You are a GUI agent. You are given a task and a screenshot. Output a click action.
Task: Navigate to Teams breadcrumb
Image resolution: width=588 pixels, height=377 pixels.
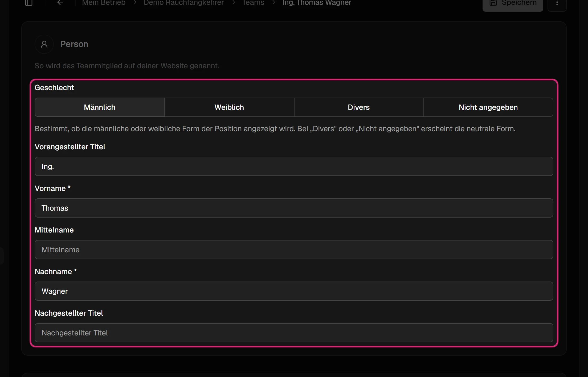click(253, 3)
